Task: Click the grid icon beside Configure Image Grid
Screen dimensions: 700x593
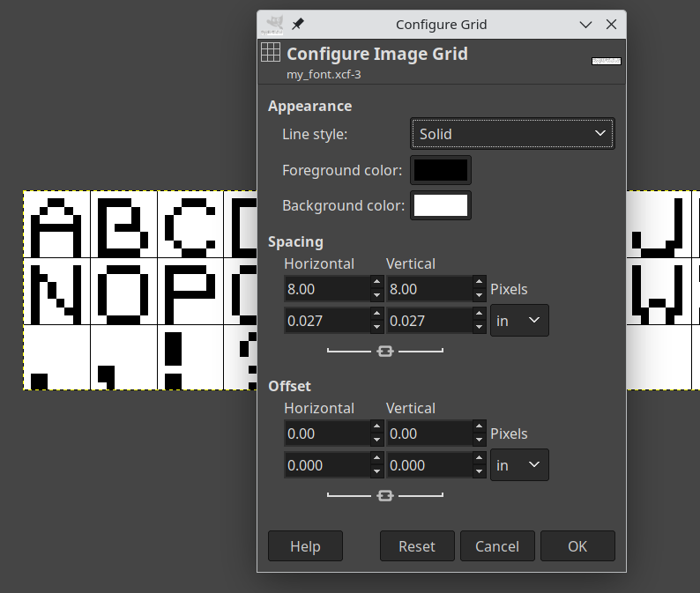Action: (x=272, y=53)
